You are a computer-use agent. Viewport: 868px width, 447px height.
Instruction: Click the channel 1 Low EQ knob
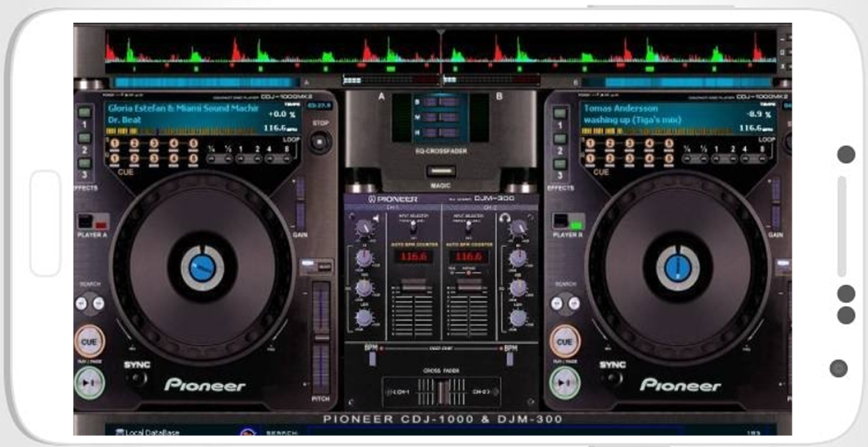[364, 317]
